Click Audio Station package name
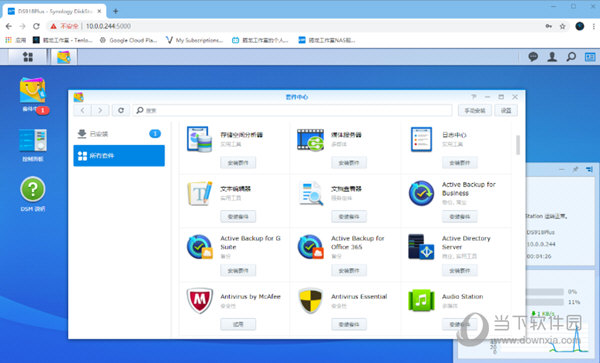 click(x=463, y=297)
